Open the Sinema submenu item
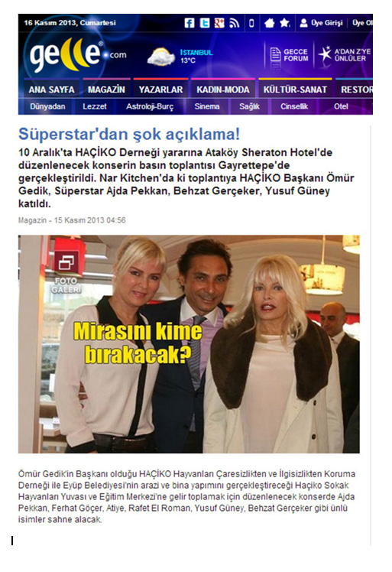The image size is (392, 572). pos(207,106)
